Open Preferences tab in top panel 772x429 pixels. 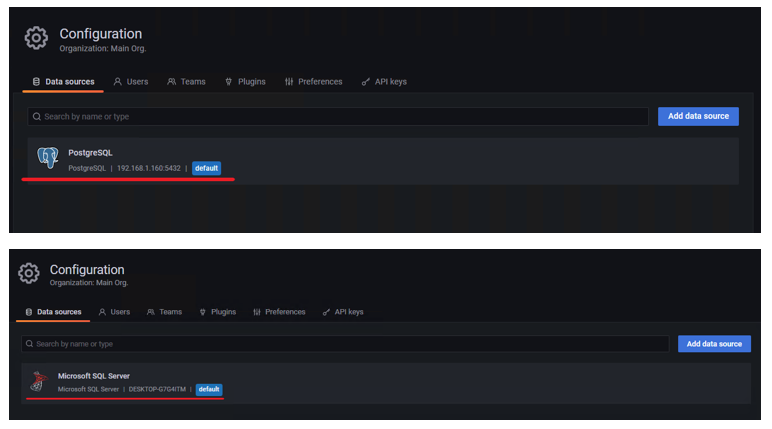[x=314, y=82]
